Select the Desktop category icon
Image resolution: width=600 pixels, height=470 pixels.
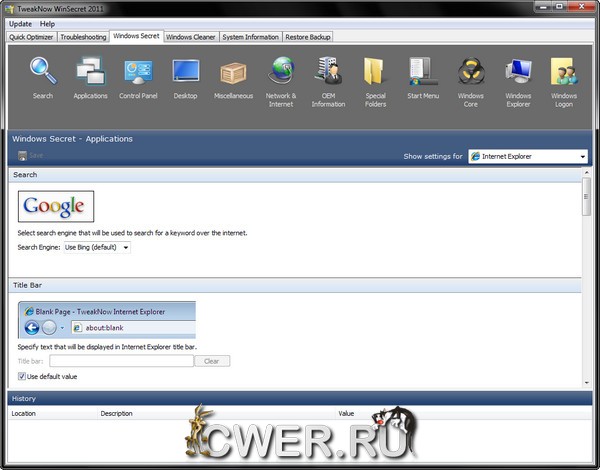pyautogui.click(x=186, y=72)
